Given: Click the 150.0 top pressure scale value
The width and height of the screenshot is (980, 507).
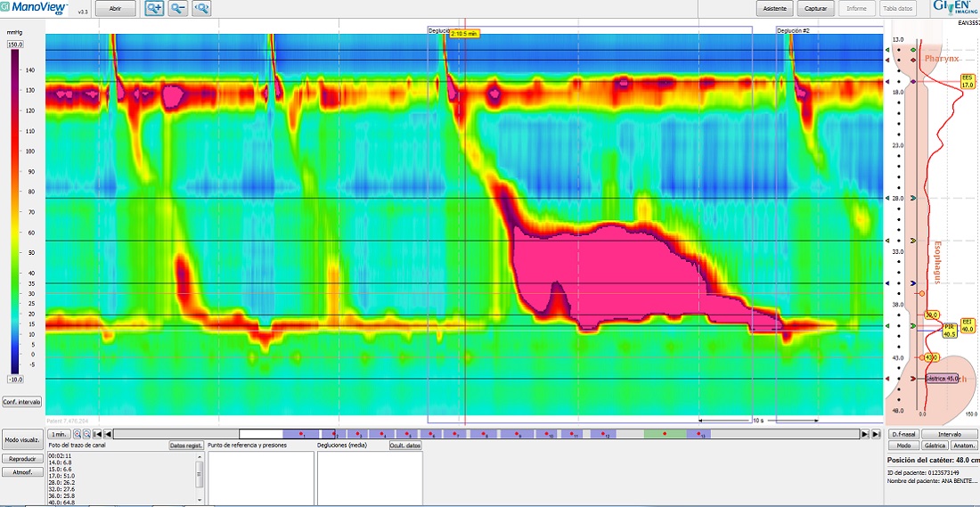Looking at the screenshot, I should click(15, 45).
